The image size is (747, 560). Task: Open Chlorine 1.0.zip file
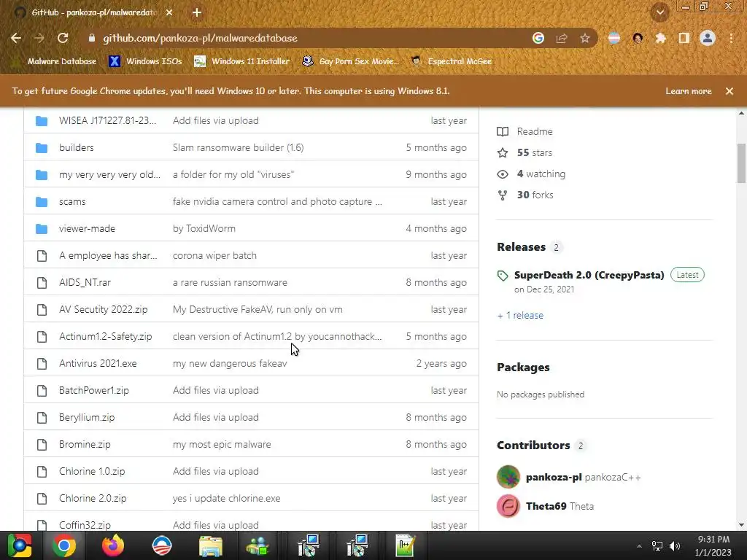coord(92,472)
